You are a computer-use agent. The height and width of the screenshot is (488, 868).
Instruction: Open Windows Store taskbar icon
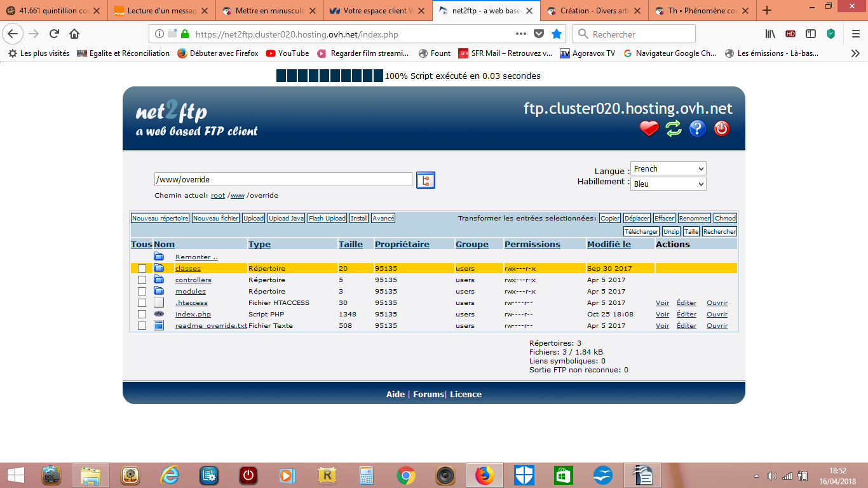tap(563, 475)
